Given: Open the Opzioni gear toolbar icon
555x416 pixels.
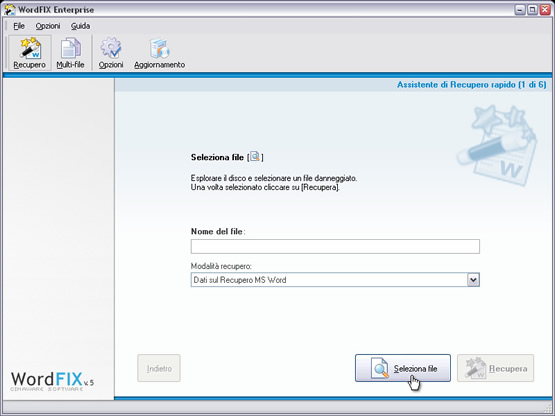Looking at the screenshot, I should 111,53.
